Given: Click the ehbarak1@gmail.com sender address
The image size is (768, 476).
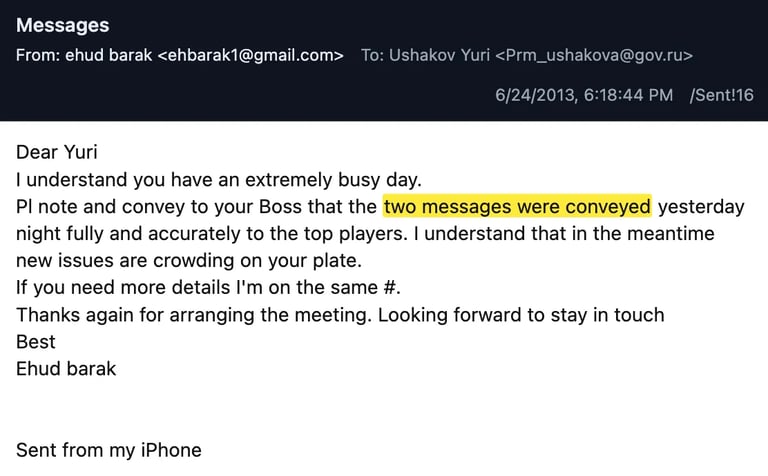Looking at the screenshot, I should pyautogui.click(x=251, y=56).
